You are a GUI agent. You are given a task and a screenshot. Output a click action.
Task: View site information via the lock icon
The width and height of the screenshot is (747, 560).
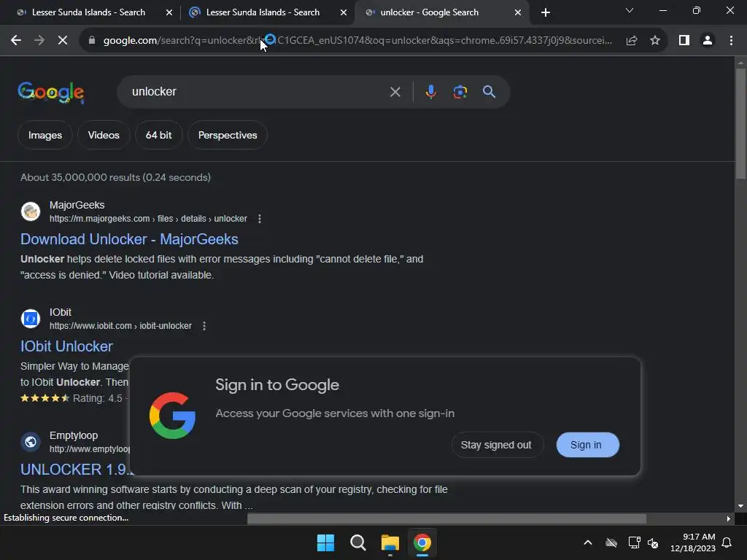click(x=92, y=41)
